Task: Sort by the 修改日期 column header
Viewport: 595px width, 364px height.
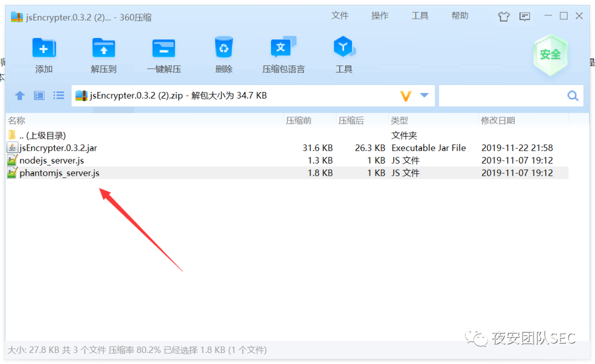Action: pos(498,121)
